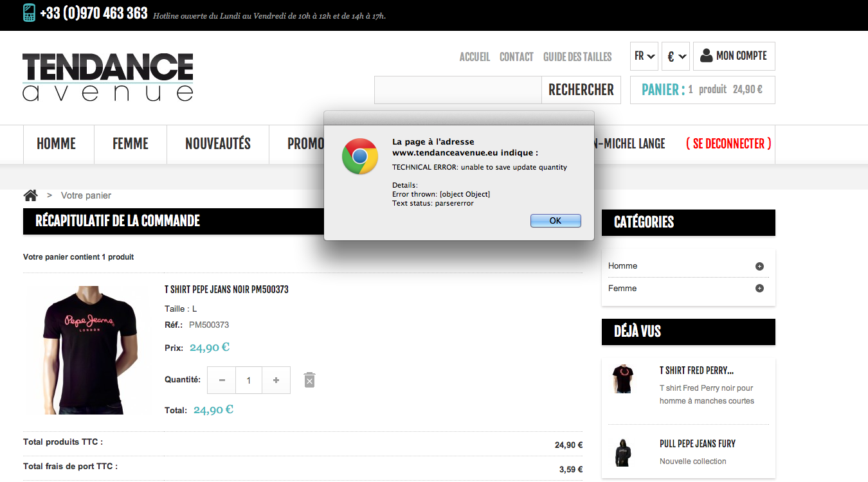
Task: Click the quantity field showing 1
Action: 249,380
